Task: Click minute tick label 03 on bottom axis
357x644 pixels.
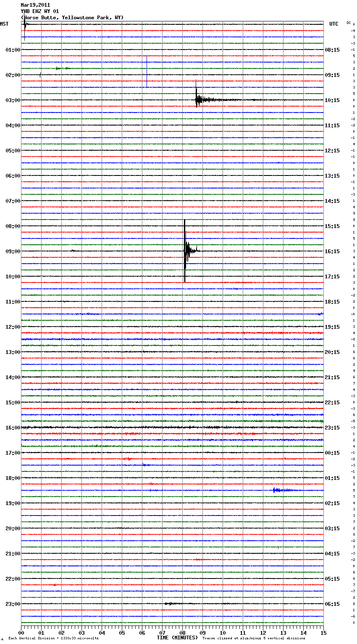Action: (x=81, y=633)
